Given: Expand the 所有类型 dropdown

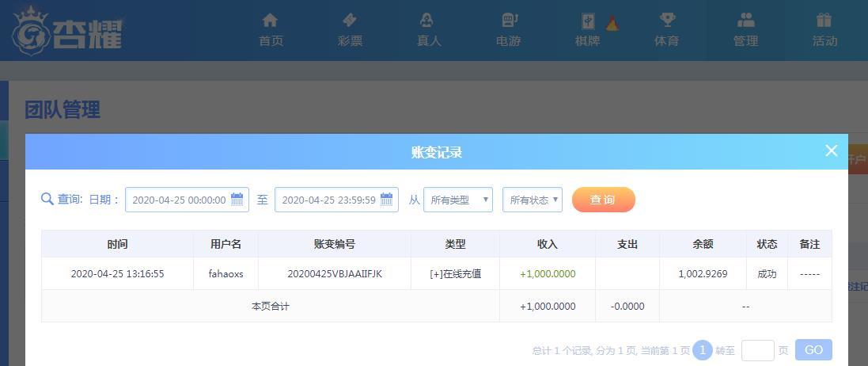Looking at the screenshot, I should pos(458,200).
